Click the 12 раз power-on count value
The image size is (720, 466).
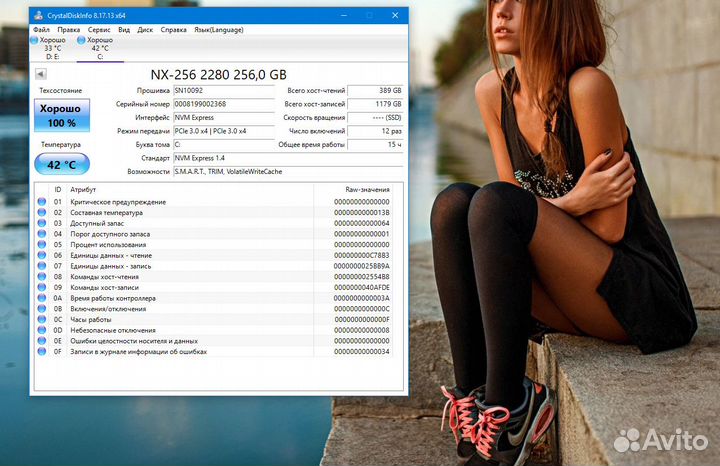tap(375, 131)
